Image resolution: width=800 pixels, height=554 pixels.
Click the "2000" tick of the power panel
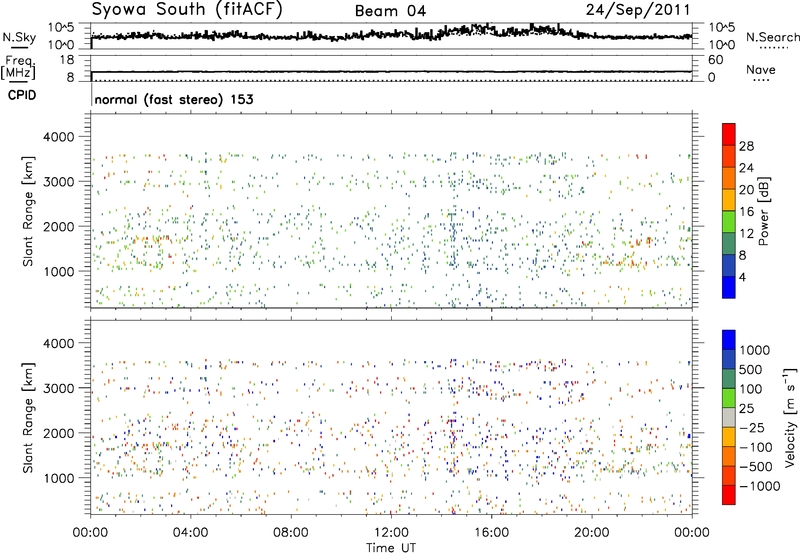(x=58, y=226)
